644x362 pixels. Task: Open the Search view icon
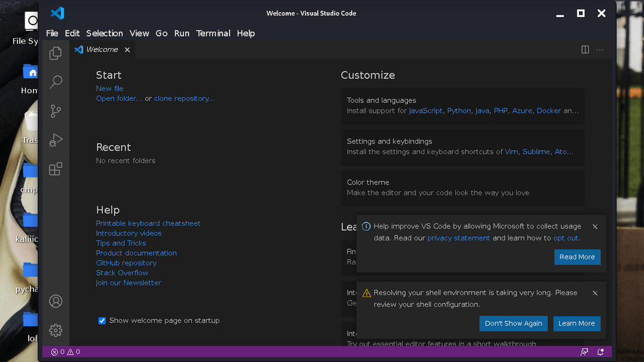56,82
